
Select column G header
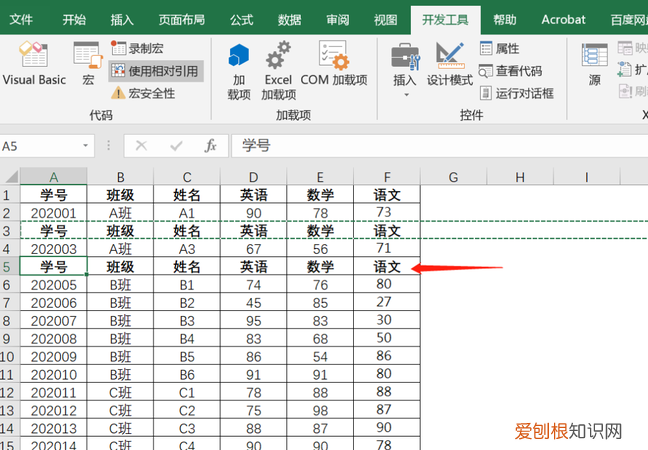(453, 177)
